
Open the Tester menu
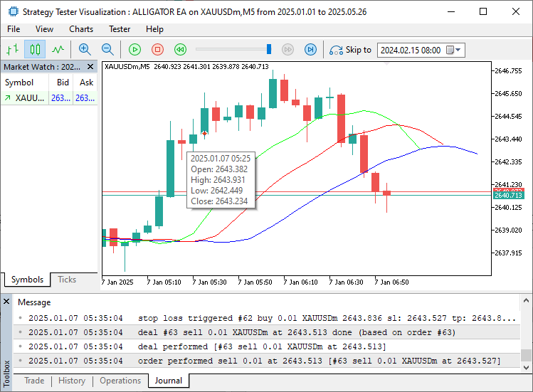[119, 29]
